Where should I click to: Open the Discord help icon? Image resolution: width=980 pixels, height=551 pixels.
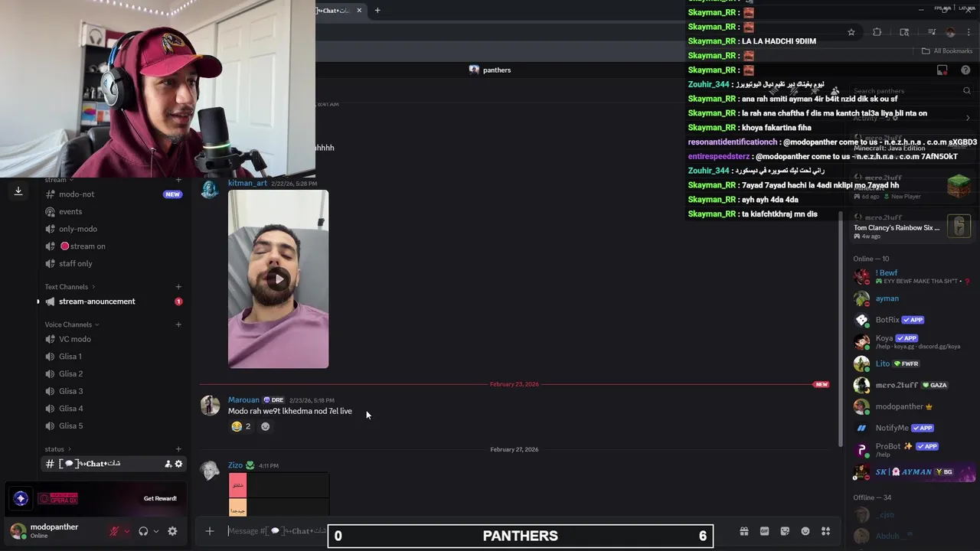965,70
